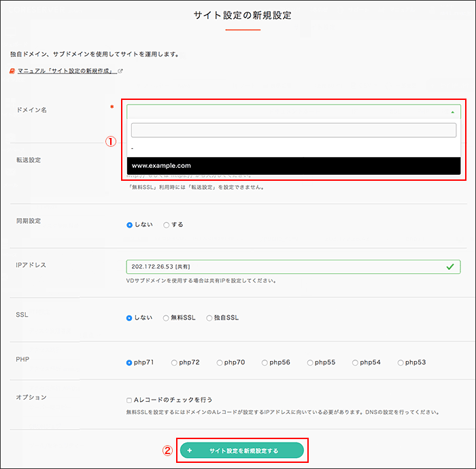Select 独自SSL radio option
476x469 pixels.
209,317
